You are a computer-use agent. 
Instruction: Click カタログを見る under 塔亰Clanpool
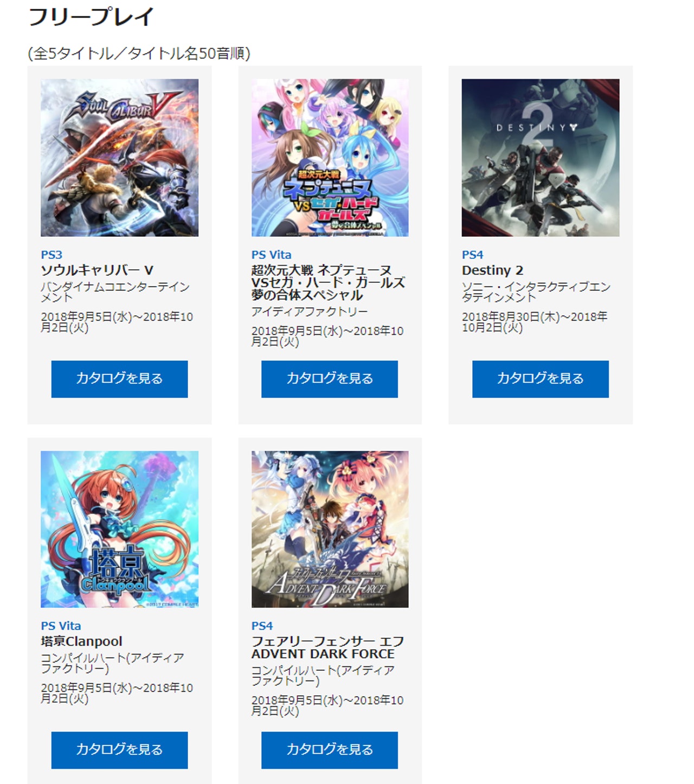coord(119,750)
